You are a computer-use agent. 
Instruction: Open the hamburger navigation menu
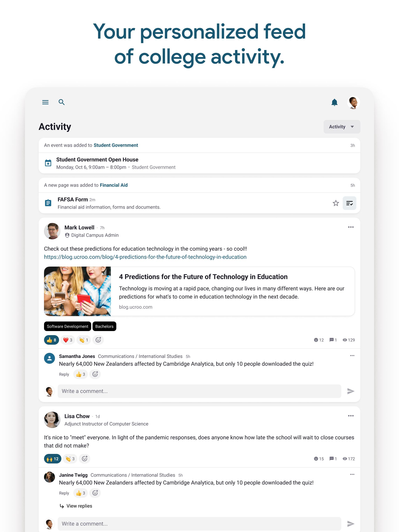[45, 102]
